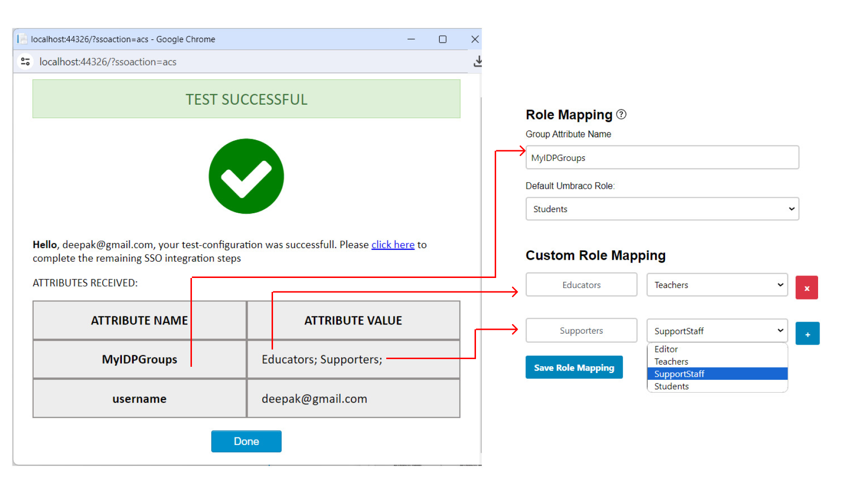The width and height of the screenshot is (868, 494).
Task: Minimize the Chrome test window
Action: [411, 39]
